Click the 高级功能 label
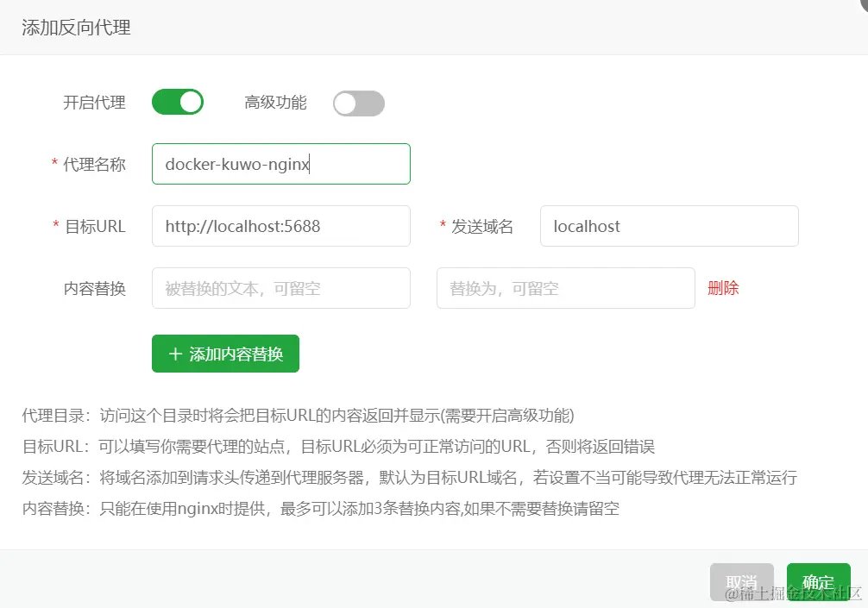Screen dimensions: 868x608 (276, 103)
